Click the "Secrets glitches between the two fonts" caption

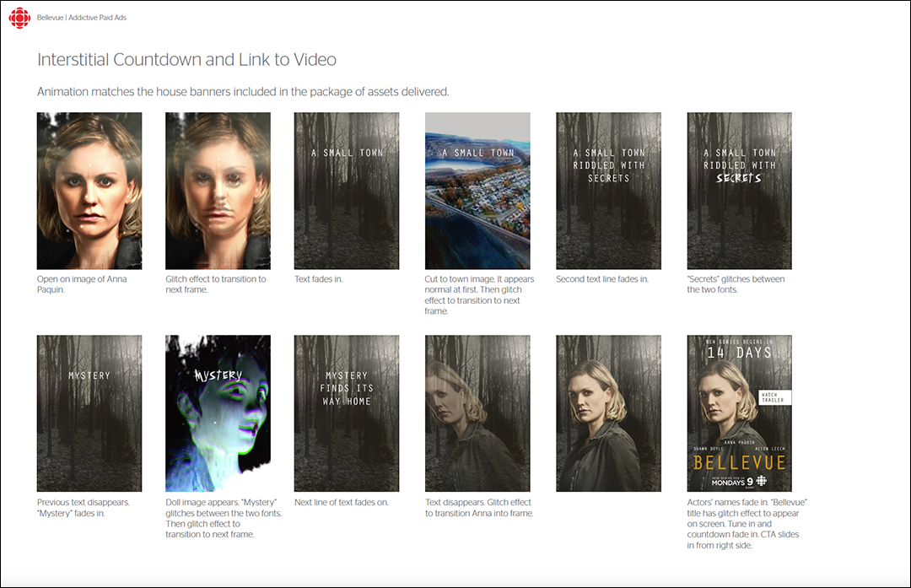click(x=736, y=284)
